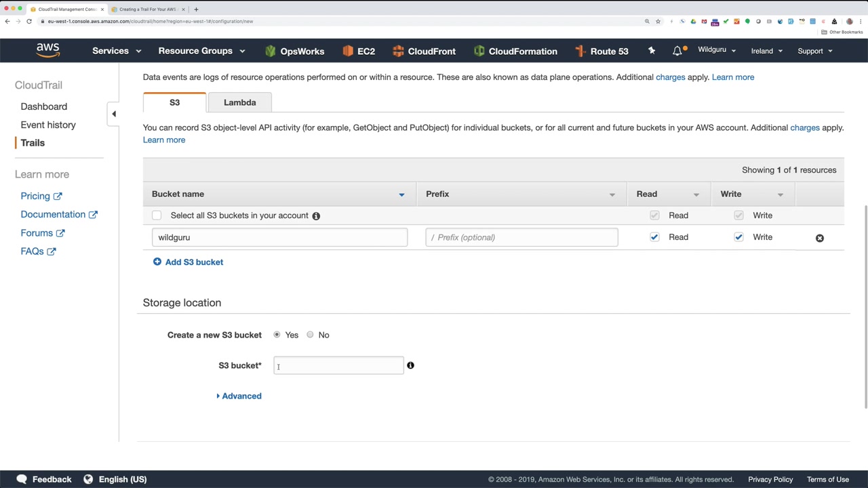Uncheck Read for wildguru bucket
The width and height of the screenshot is (868, 488).
pos(654,237)
